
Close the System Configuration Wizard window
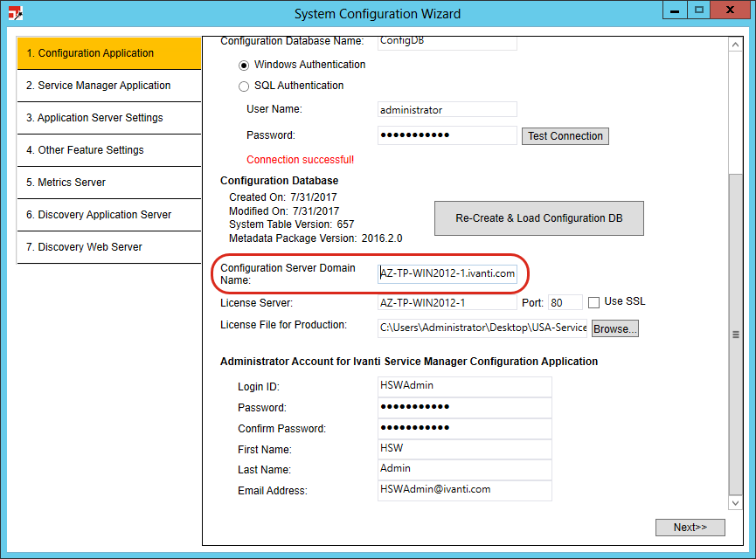coord(731,10)
